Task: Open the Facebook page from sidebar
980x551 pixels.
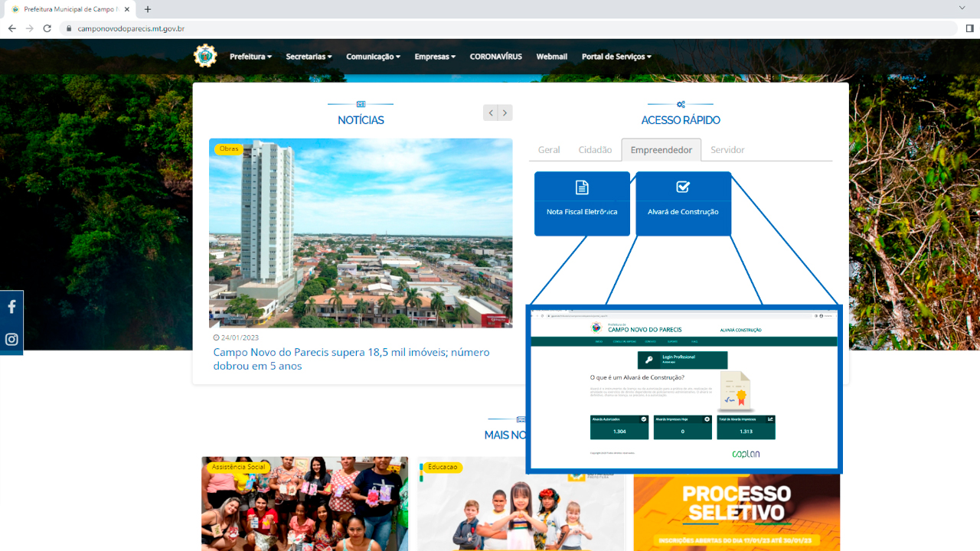Action: click(x=11, y=307)
